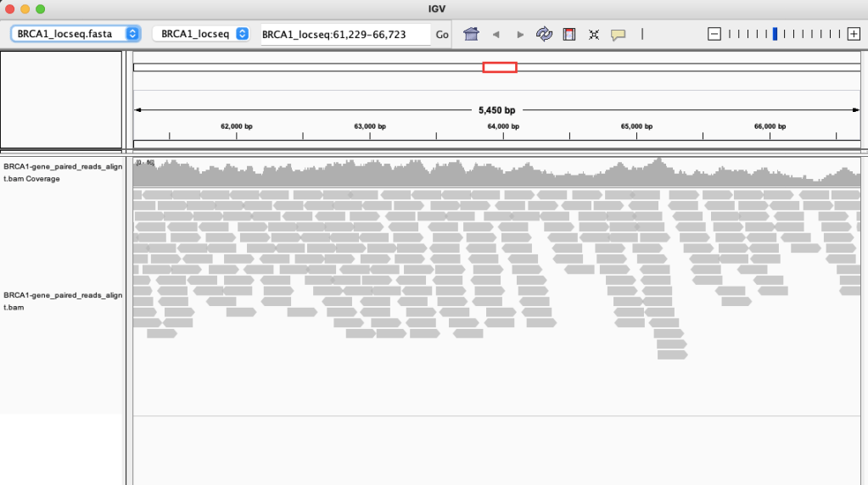
Task: Click the 64,000 bp ruler mark
Action: point(502,126)
